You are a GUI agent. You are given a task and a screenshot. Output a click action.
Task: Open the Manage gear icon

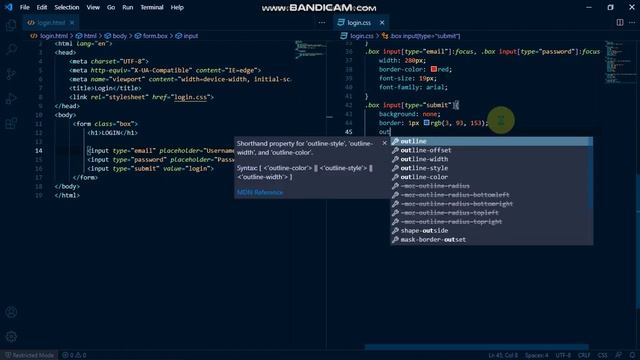(11, 337)
